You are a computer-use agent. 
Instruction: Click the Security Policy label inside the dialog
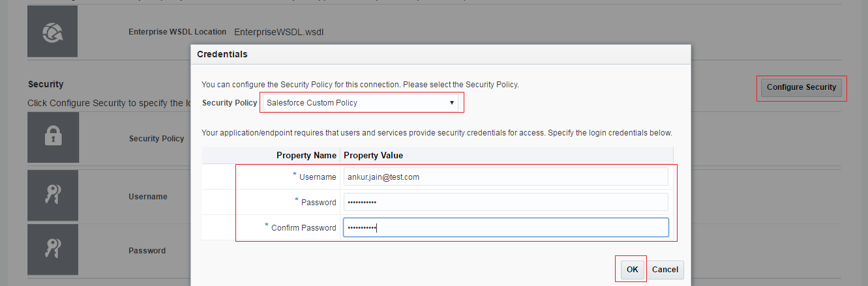tap(229, 103)
